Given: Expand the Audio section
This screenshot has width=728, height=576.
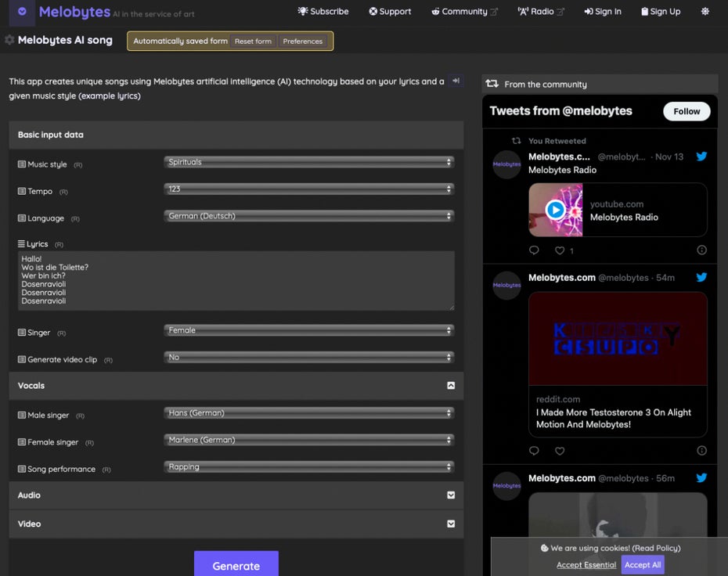Looking at the screenshot, I should point(451,495).
